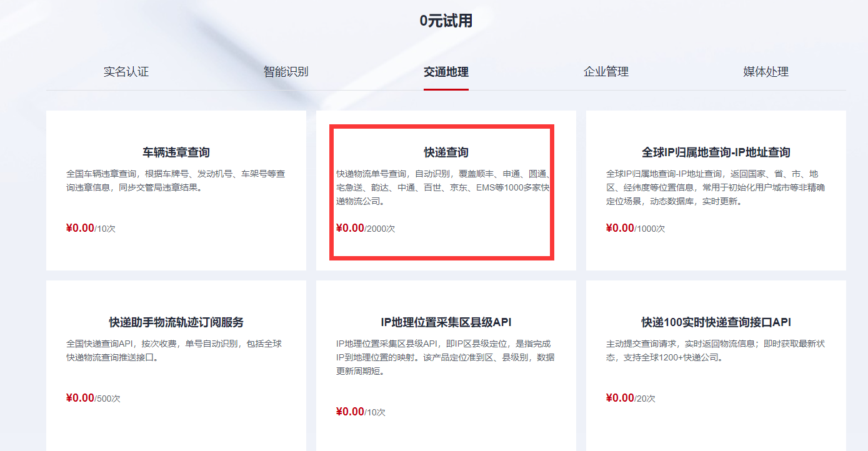Go to the 企业管理 tab
Viewport: 868px width, 451px height.
[606, 72]
